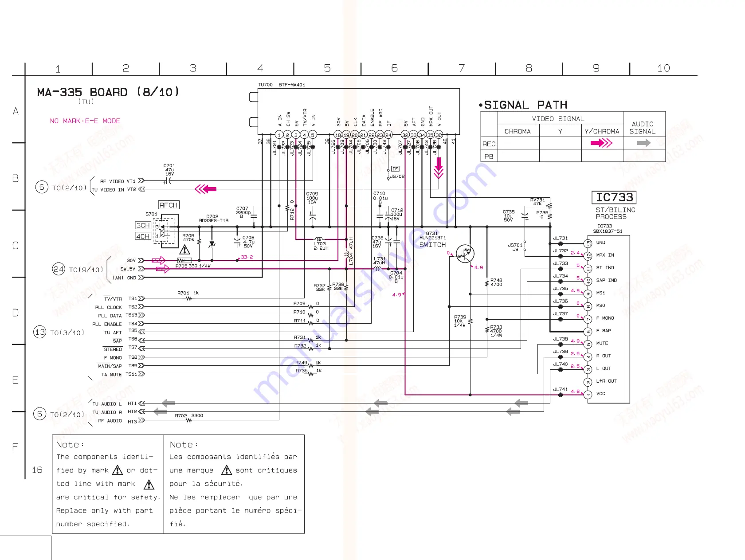Click the circled 24 connector marker
Viewport: 745px width, 560px height.
coord(59,269)
